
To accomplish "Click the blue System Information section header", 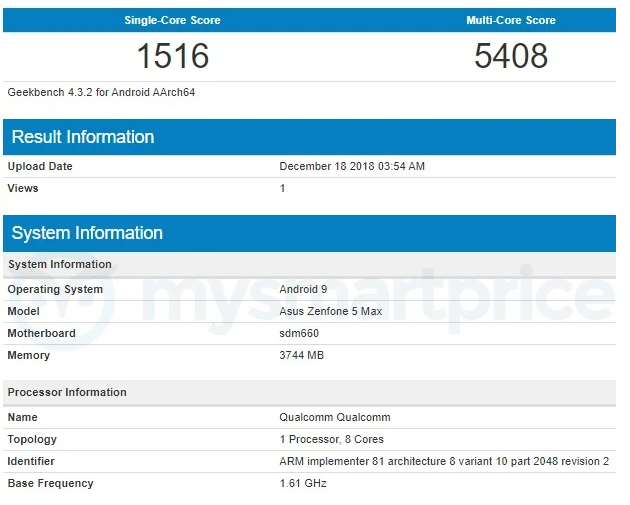I will click(86, 233).
